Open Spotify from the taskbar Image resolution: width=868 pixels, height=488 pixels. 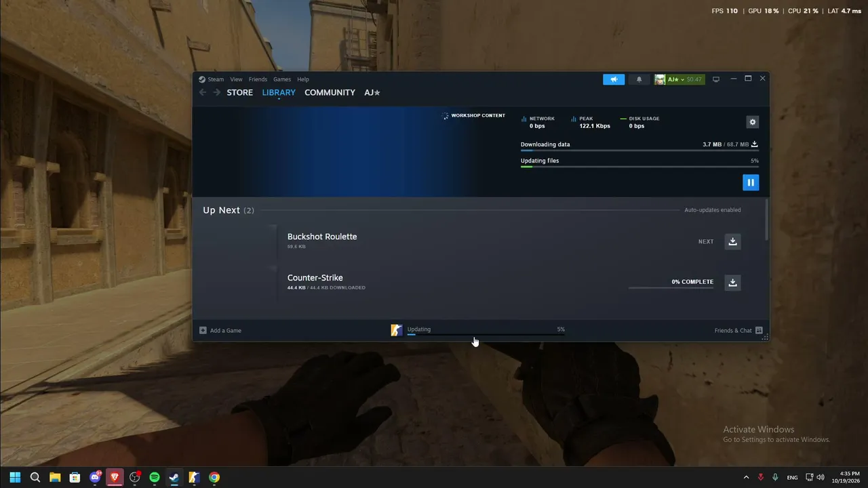[154, 477]
